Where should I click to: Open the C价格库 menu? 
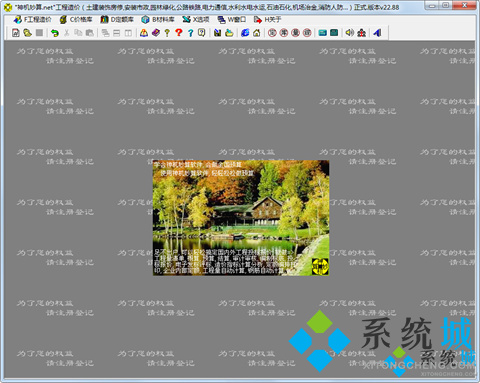point(76,20)
